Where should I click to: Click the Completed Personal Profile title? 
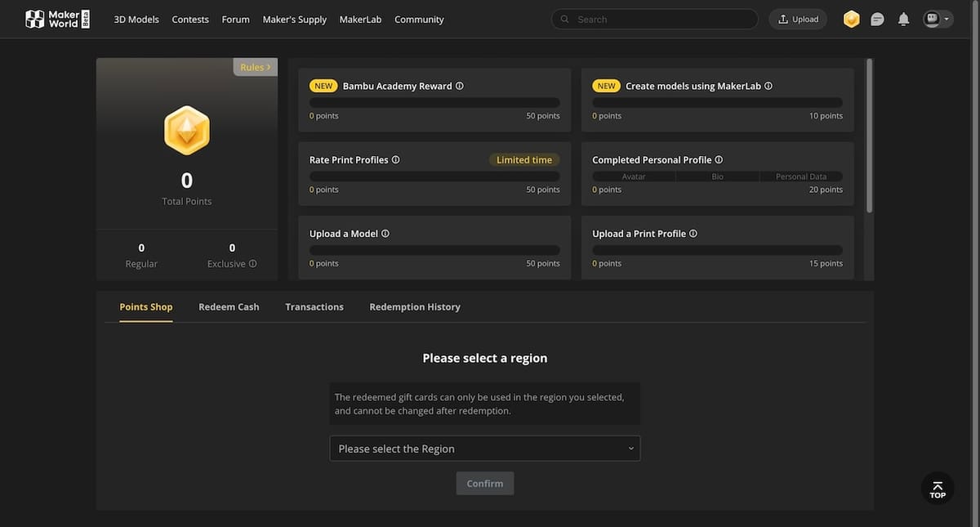coord(652,159)
